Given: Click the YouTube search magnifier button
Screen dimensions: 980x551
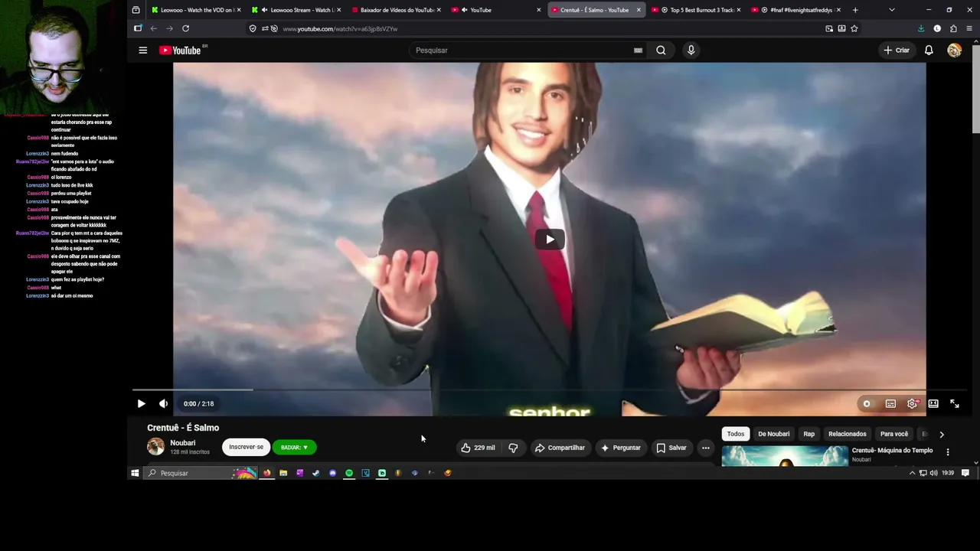Looking at the screenshot, I should coord(661,51).
